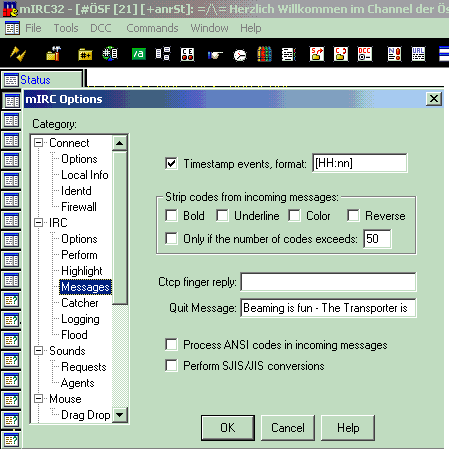Click the green /a Aliases icon

(x=138, y=54)
